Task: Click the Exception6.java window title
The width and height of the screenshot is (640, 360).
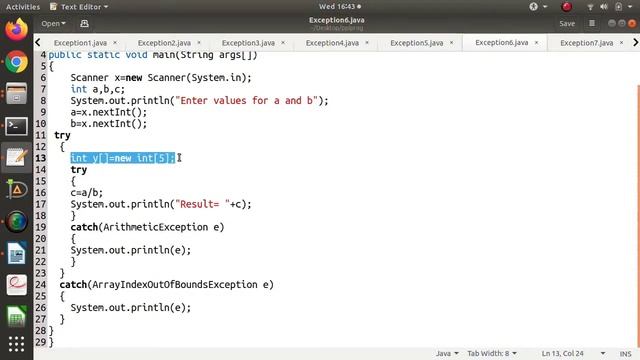Action: coord(337,20)
